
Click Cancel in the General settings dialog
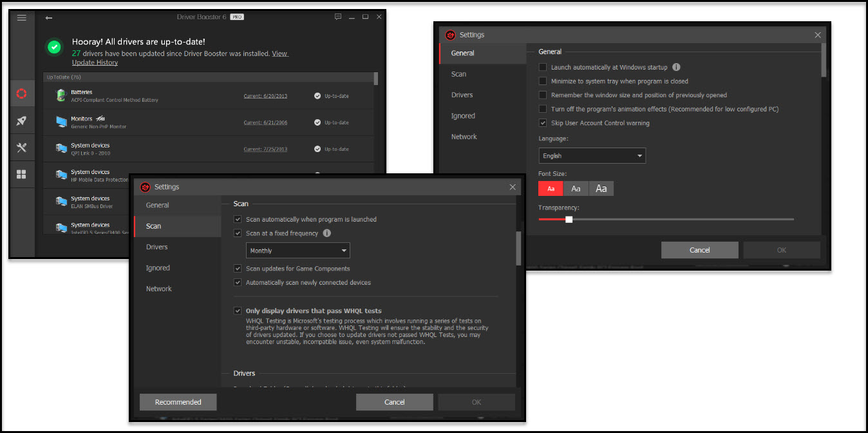pyautogui.click(x=700, y=250)
